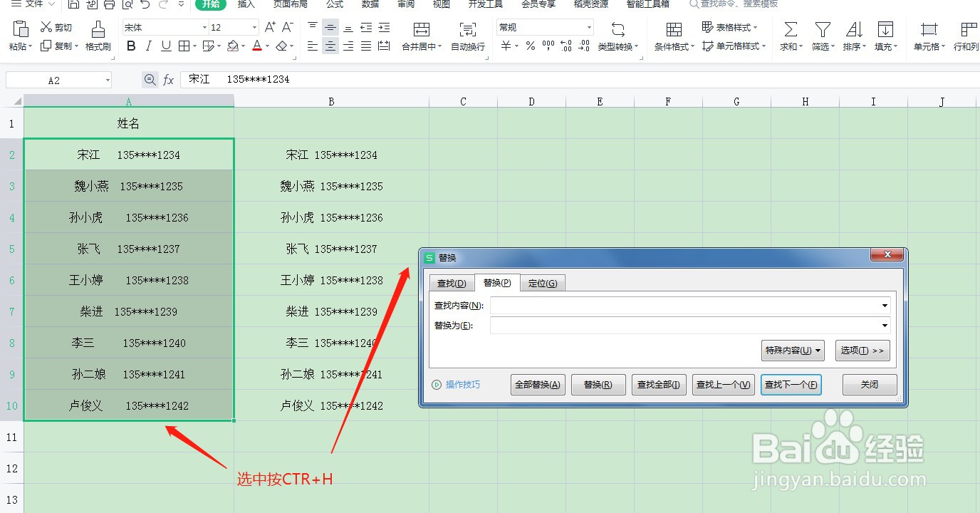The width and height of the screenshot is (980, 513).
Task: Open Type Conversion (类型转换) menu
Action: coord(617,46)
